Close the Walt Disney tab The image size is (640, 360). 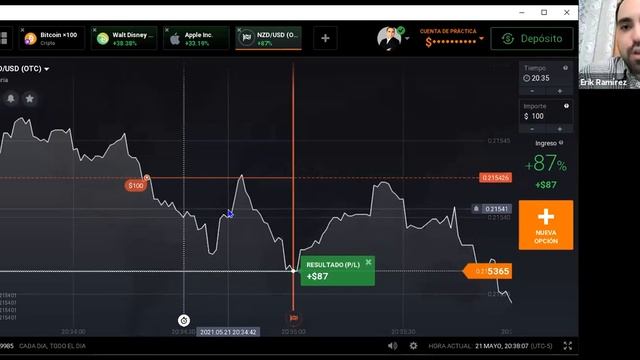click(94, 30)
